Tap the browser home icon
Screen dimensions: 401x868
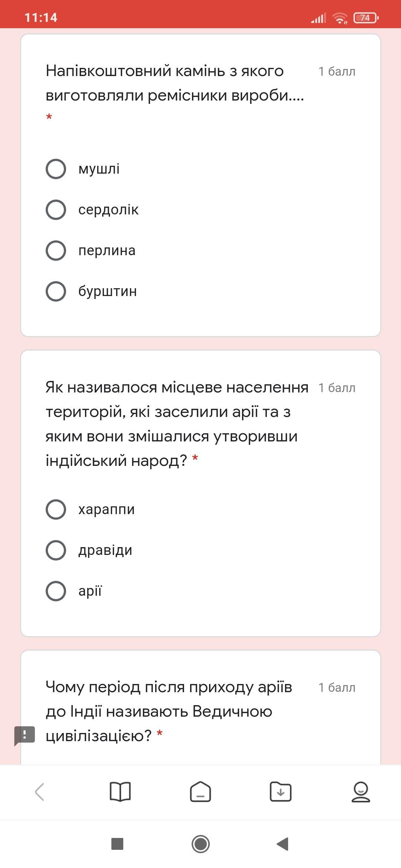pyautogui.click(x=200, y=792)
